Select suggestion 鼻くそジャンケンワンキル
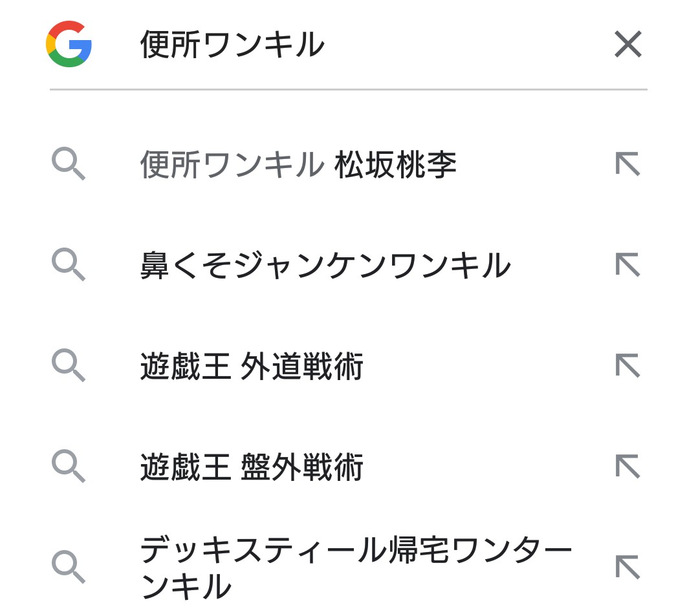698x616 pixels. pos(325,266)
